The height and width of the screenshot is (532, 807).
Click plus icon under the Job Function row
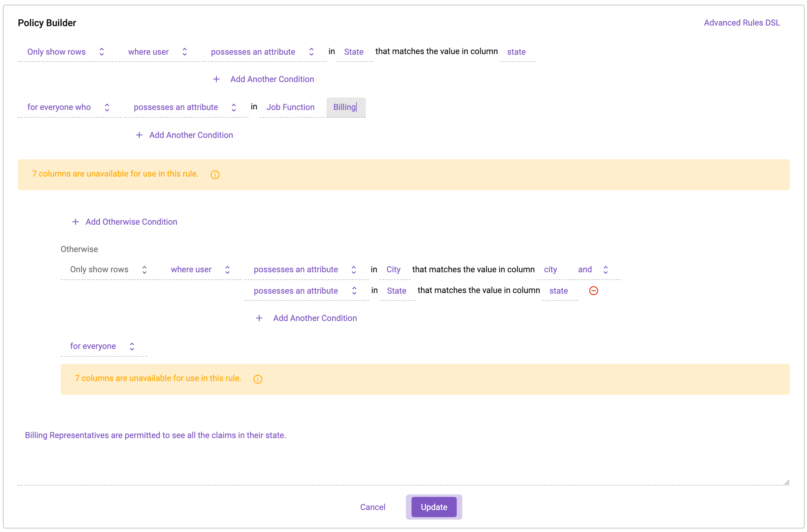click(139, 135)
